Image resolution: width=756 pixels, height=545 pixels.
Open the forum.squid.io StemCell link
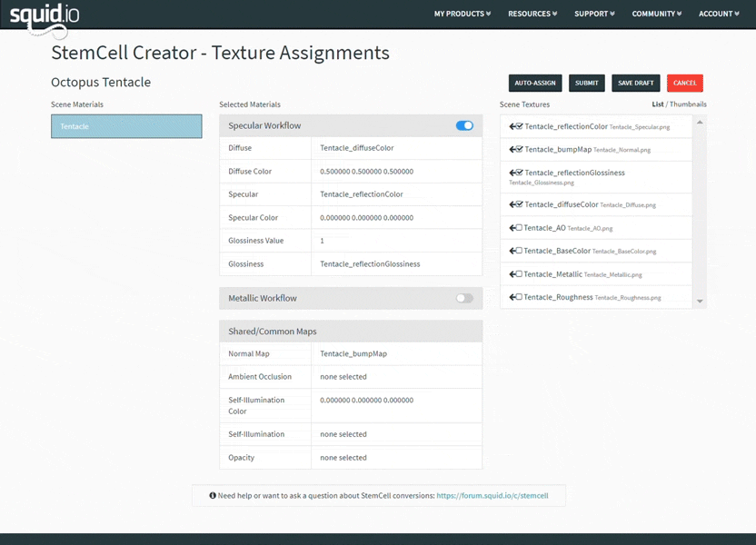coord(492,496)
